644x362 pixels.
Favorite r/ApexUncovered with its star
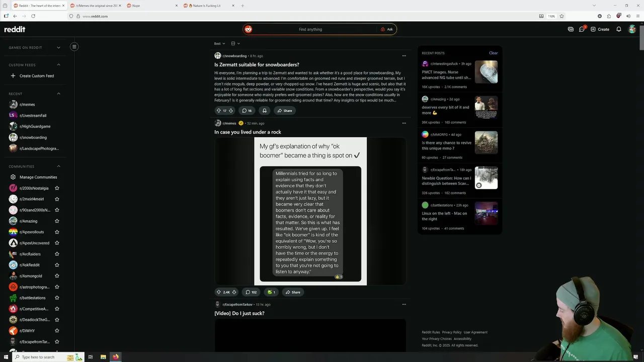pos(57,243)
